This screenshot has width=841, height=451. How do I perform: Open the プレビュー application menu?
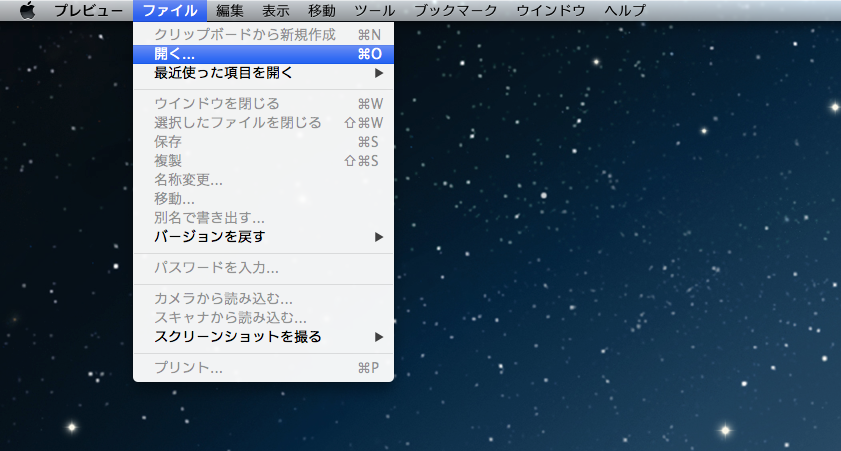pyautogui.click(x=88, y=10)
